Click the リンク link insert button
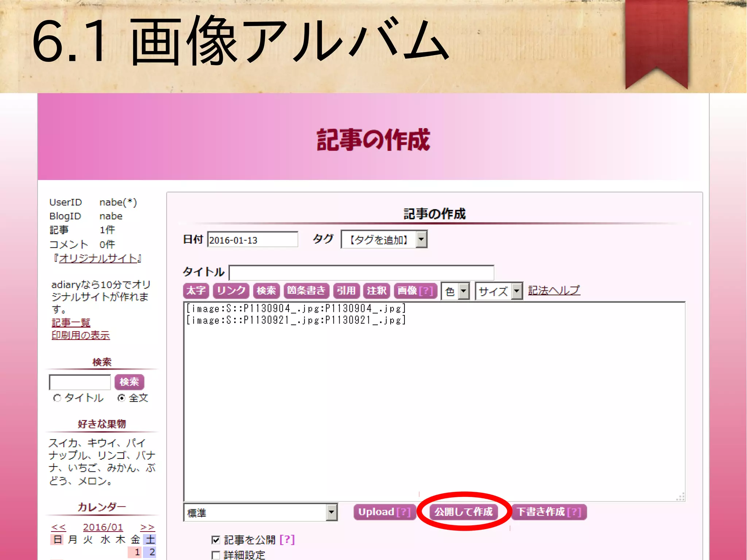The height and width of the screenshot is (560, 747). 231,291
